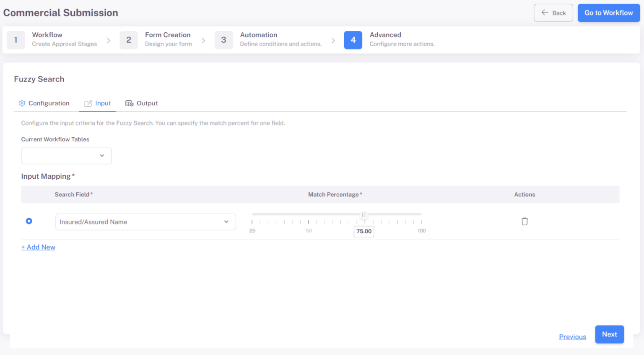Click the chevron in the empty tables selector
This screenshot has height=355, width=644.
pyautogui.click(x=101, y=156)
